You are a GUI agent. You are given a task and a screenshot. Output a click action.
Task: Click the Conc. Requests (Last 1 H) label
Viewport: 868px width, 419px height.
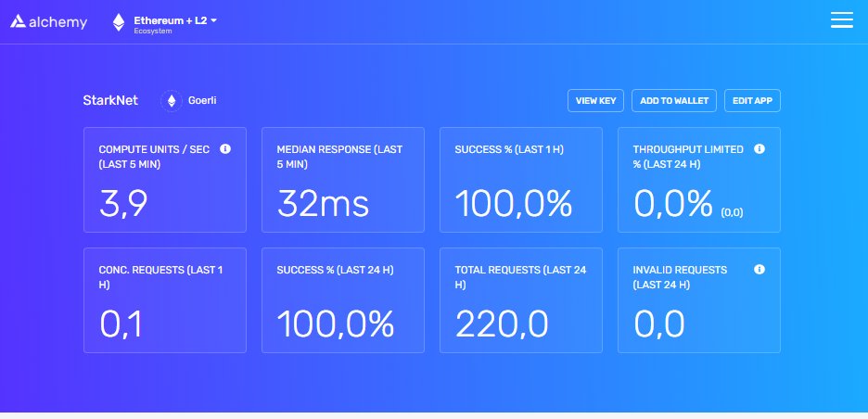(x=160, y=277)
